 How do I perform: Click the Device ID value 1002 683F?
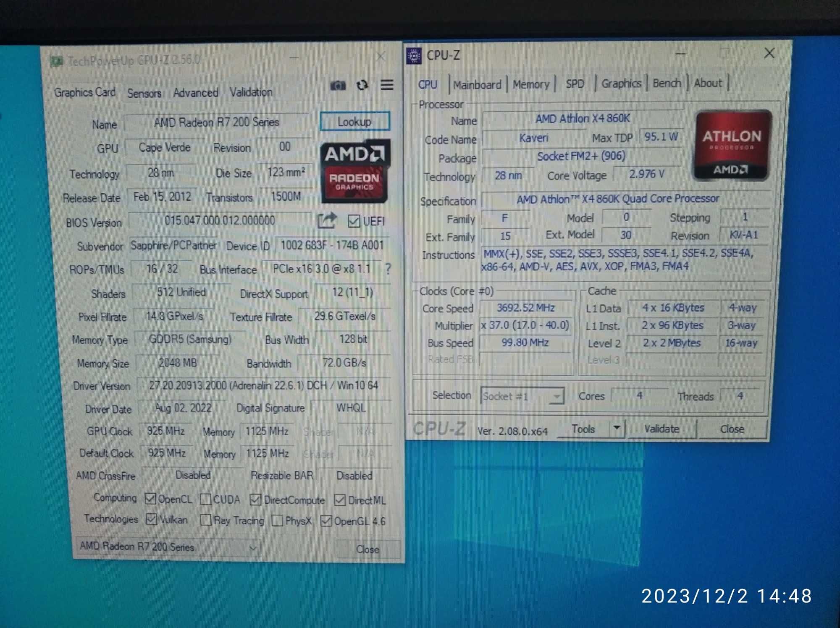coord(332,245)
